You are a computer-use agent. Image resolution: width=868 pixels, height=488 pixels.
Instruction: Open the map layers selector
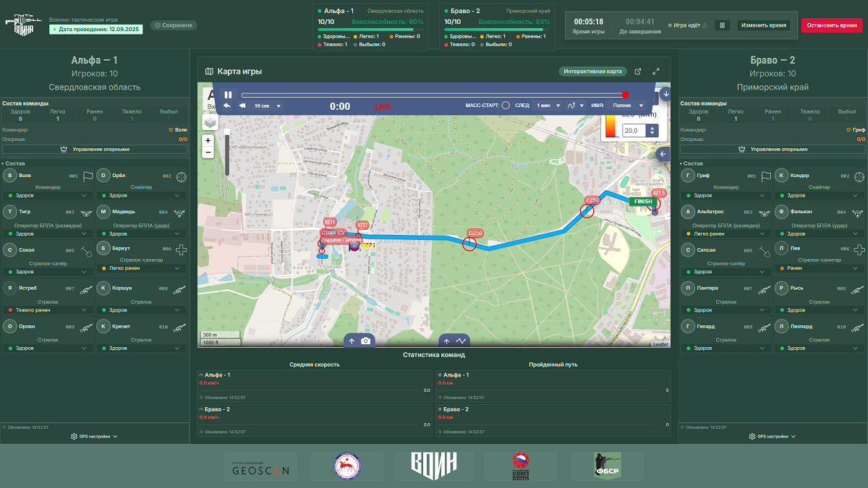(210, 122)
